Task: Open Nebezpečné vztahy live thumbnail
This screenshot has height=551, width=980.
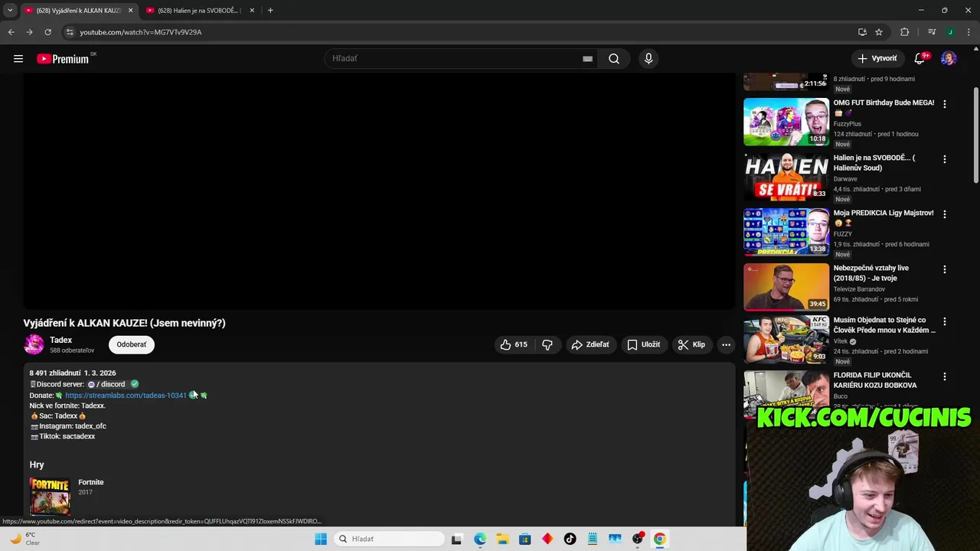Action: 786,287
